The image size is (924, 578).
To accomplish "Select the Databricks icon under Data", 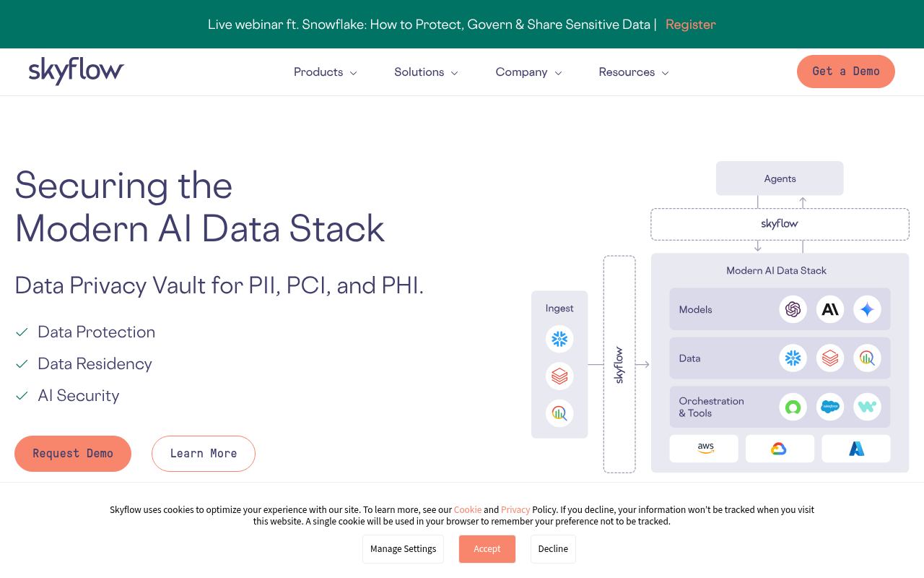I will 830,358.
